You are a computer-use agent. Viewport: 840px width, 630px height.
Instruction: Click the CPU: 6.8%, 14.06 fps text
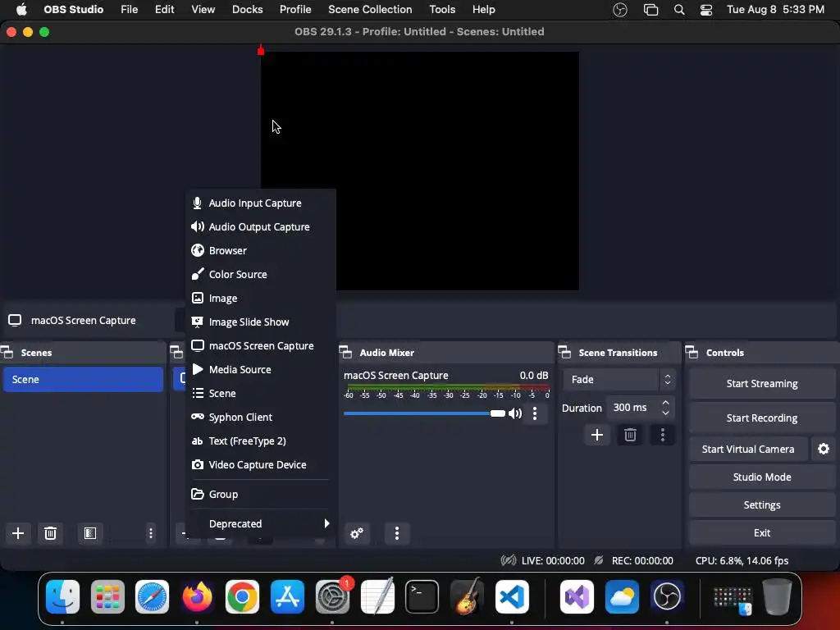742,560
